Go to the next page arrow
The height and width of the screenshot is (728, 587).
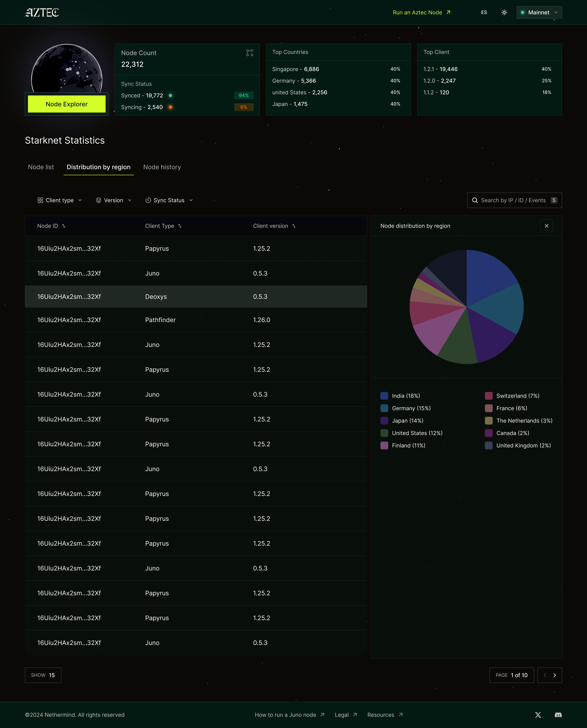[x=555, y=675]
